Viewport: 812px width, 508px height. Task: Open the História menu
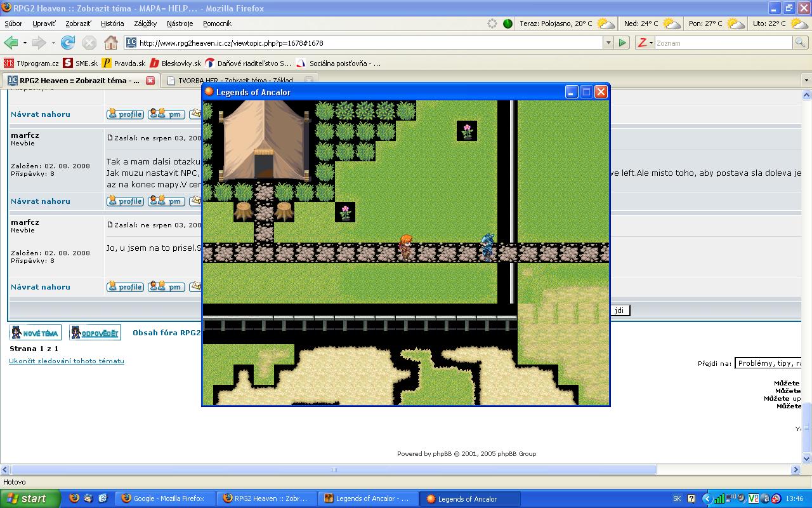(112, 23)
